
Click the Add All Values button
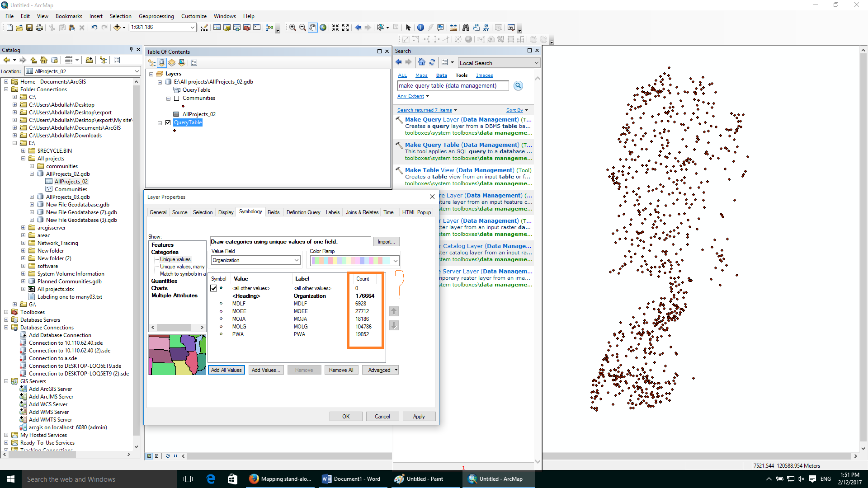(x=226, y=370)
